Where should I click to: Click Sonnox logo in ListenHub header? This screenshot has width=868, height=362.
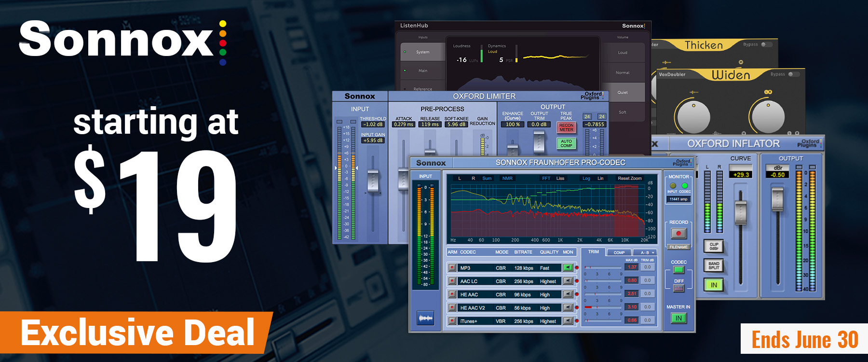click(x=633, y=26)
